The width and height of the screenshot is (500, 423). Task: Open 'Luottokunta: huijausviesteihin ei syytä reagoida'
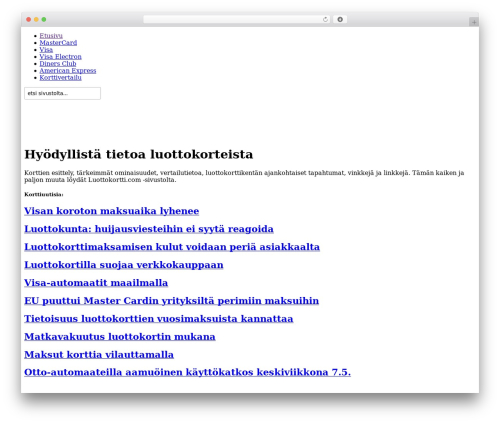149,229
